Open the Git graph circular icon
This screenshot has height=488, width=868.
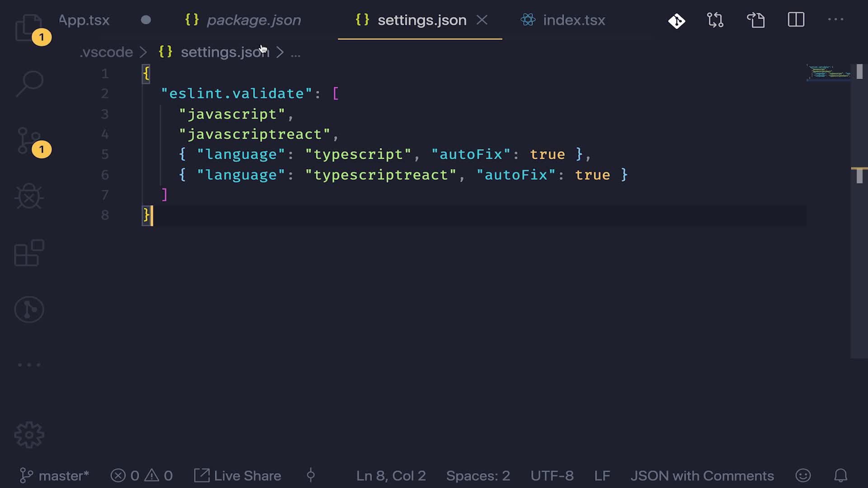point(29,310)
